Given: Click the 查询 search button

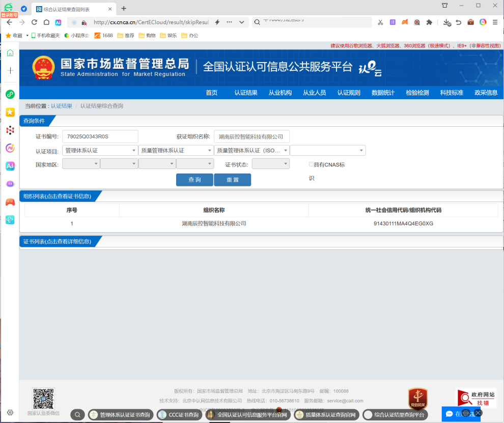Looking at the screenshot, I should [194, 180].
